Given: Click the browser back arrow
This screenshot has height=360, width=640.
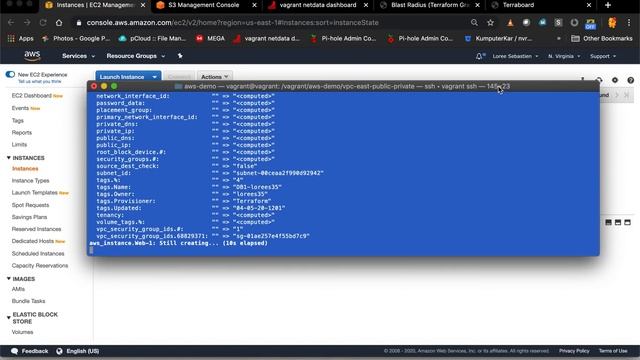Looking at the screenshot, I should 11,22.
